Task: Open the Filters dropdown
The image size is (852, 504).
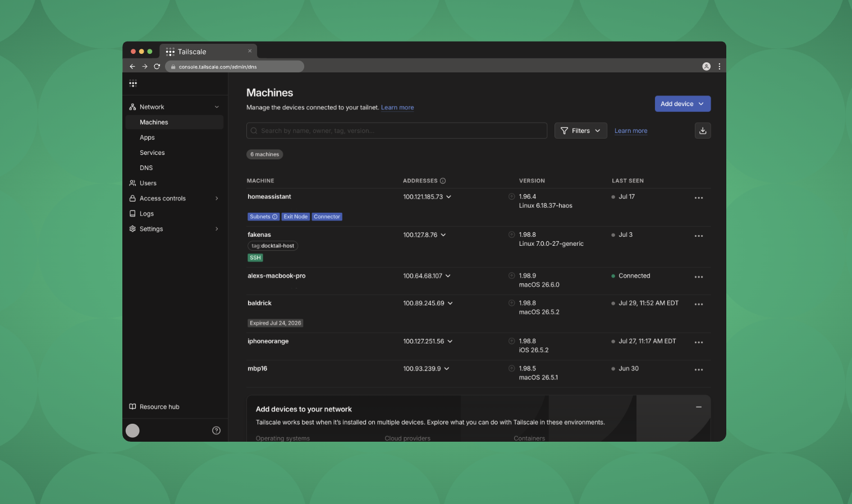Action: (581, 131)
